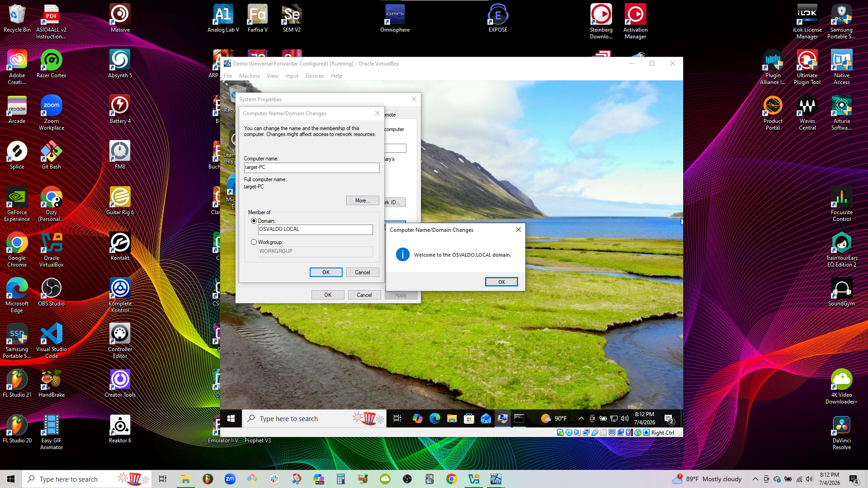Click OK on the Welcome to OSVALDO.LOCAL dialog
Viewport: 868px width, 488px height.
pos(501,282)
